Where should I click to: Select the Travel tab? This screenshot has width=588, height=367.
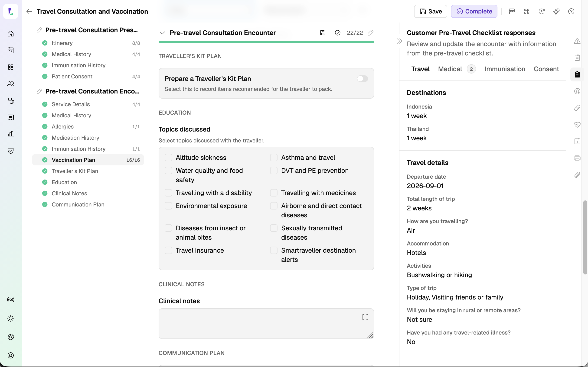(x=420, y=69)
